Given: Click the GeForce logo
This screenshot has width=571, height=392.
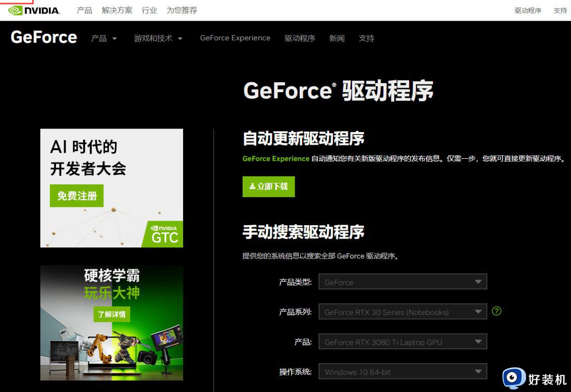Looking at the screenshot, I should pyautogui.click(x=44, y=38).
